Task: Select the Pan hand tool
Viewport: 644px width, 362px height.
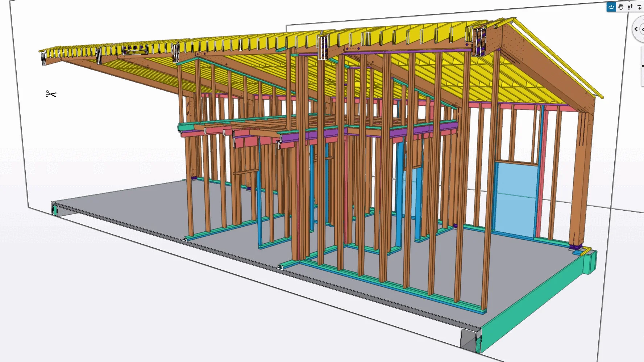Action: point(621,7)
